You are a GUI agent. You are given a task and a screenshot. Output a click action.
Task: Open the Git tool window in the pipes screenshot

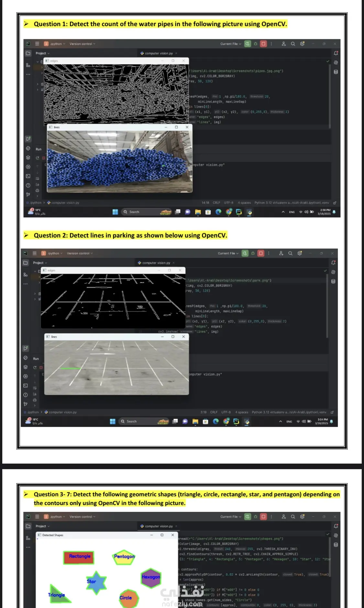coord(28,195)
